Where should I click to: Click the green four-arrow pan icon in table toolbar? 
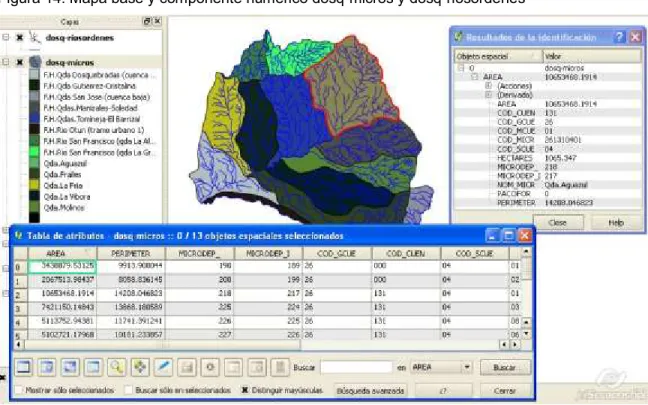coord(140,367)
